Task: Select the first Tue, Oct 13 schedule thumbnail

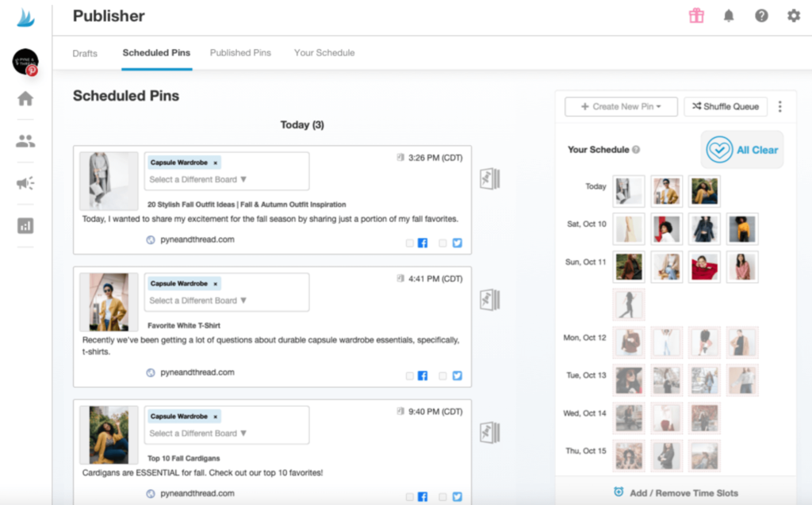Action: click(x=629, y=381)
